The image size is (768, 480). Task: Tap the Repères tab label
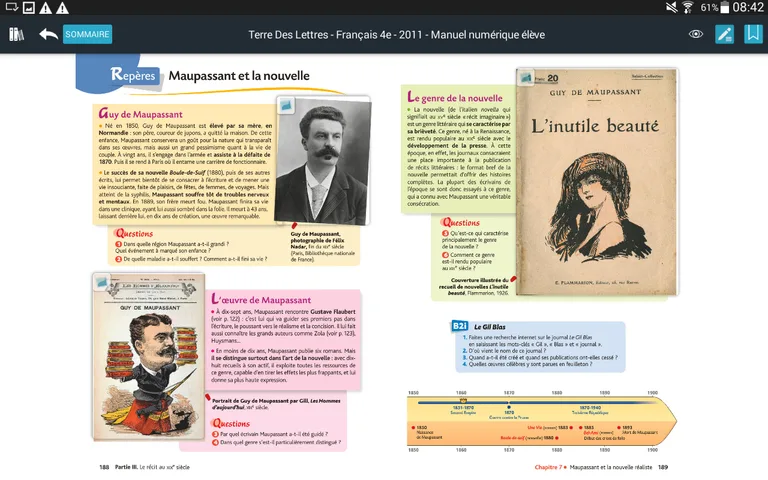[x=133, y=74]
